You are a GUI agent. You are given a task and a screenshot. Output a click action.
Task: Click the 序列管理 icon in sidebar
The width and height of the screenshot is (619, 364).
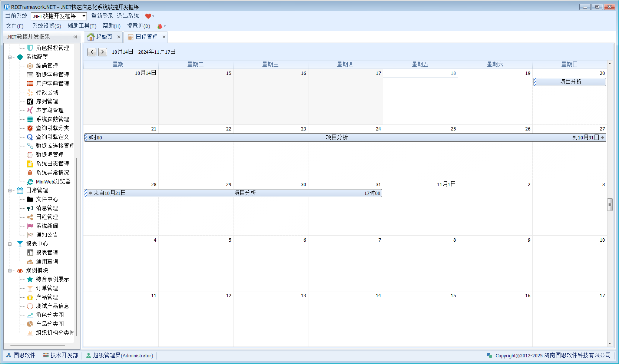(x=30, y=102)
